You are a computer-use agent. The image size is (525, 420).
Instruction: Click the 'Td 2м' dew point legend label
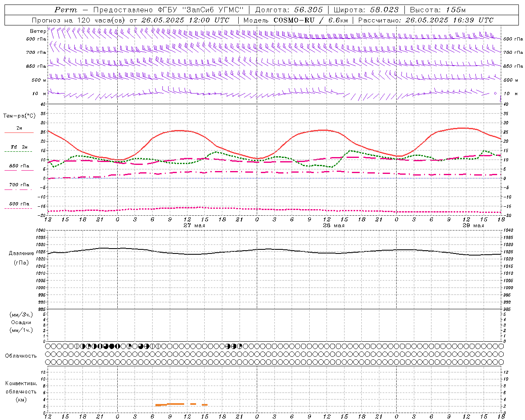click(19, 147)
